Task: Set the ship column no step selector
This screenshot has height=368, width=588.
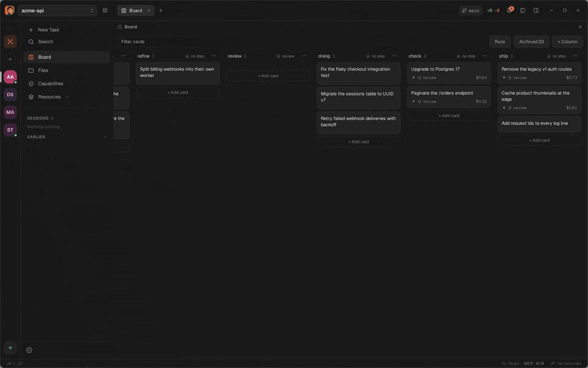Action: pos(557,56)
